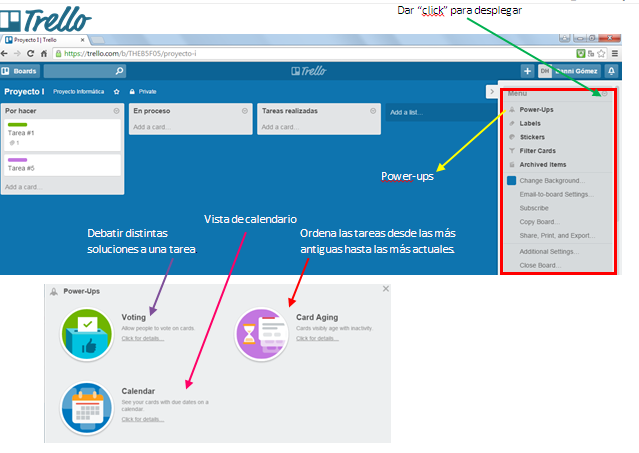
Task: Select Close Board in the menu
Action: click(x=540, y=265)
